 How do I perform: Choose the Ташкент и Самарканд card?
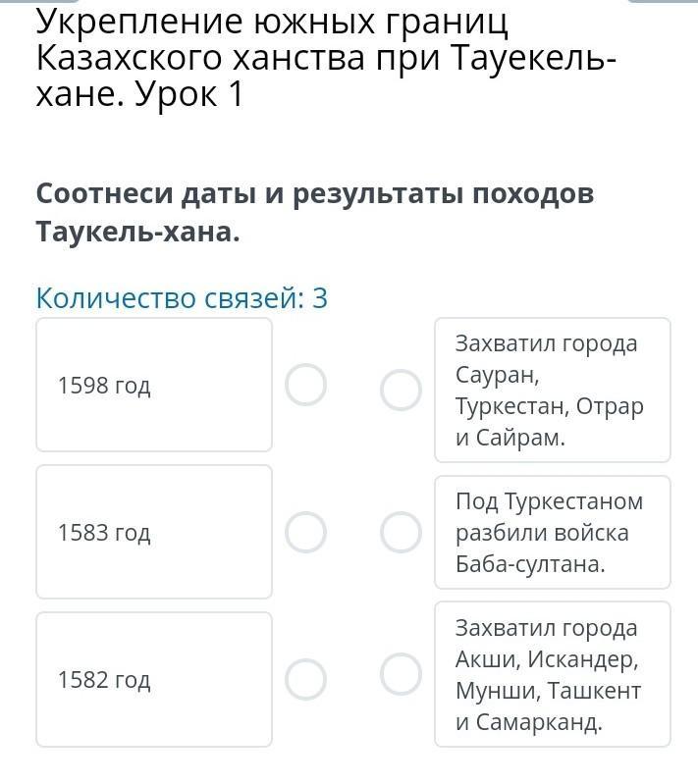(x=553, y=674)
